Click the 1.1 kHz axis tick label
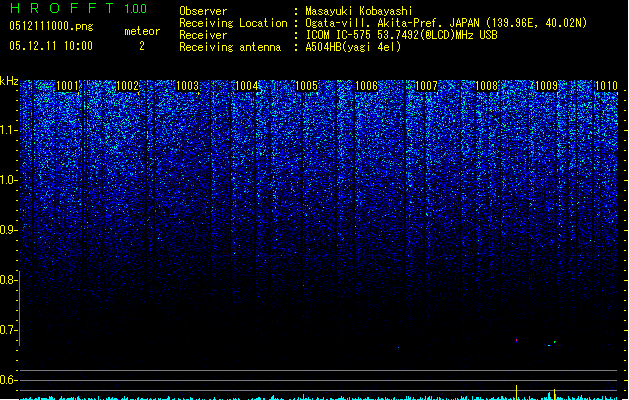The image size is (629, 400). pyautogui.click(x=8, y=130)
